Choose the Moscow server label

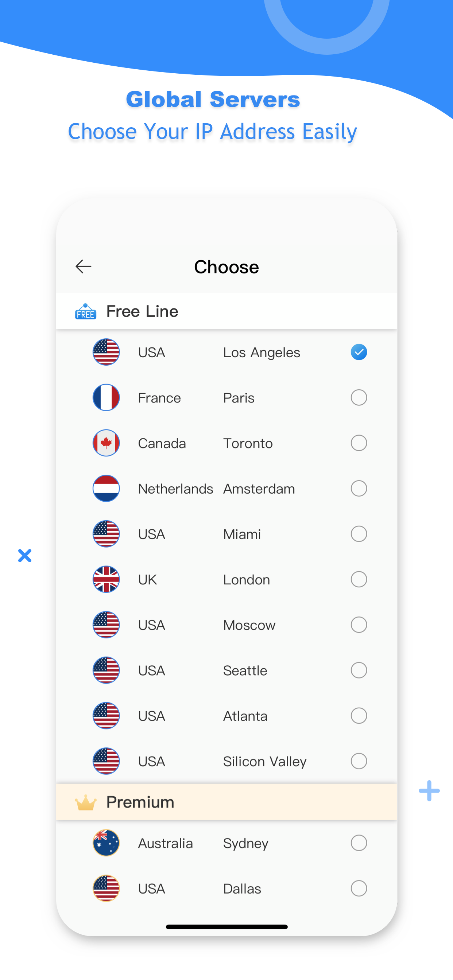coord(249,625)
